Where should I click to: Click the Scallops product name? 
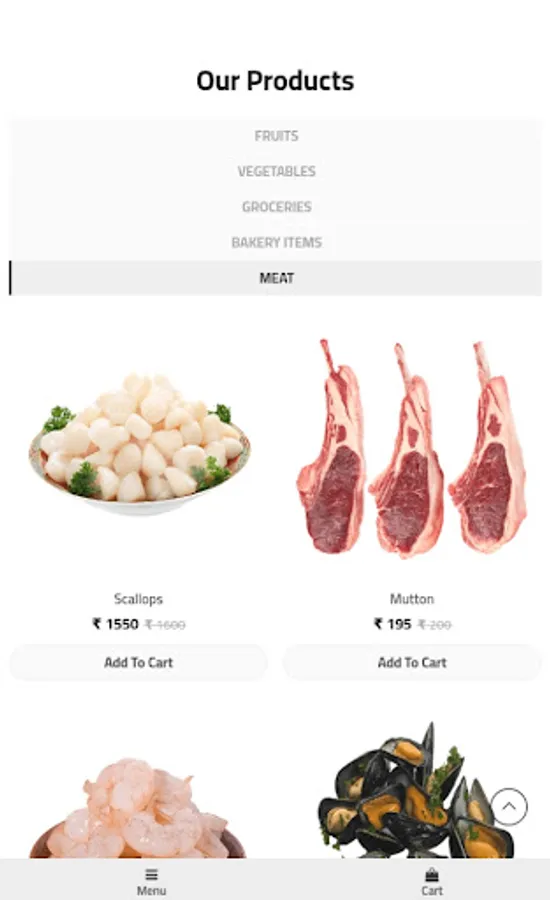click(138, 599)
